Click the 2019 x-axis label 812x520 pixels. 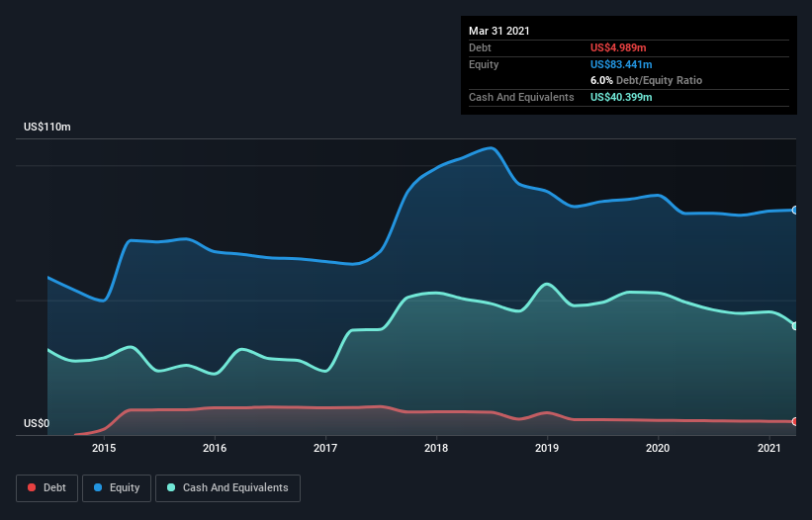tap(547, 448)
